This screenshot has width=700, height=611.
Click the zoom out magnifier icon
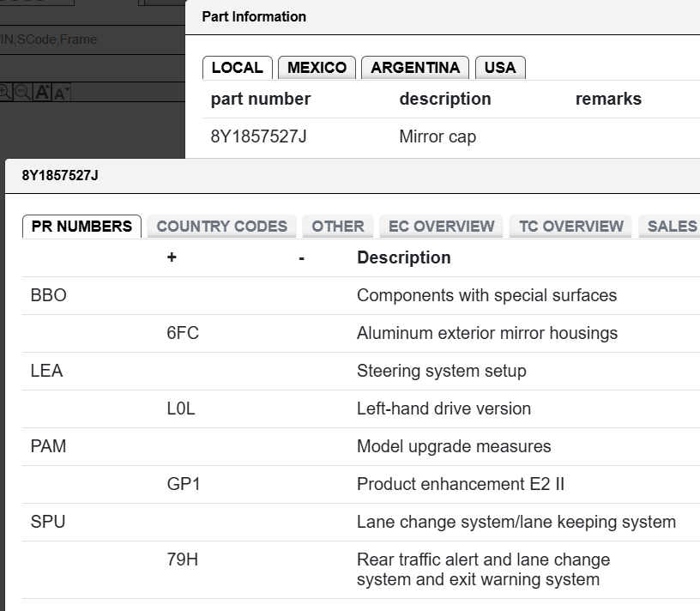click(x=22, y=92)
